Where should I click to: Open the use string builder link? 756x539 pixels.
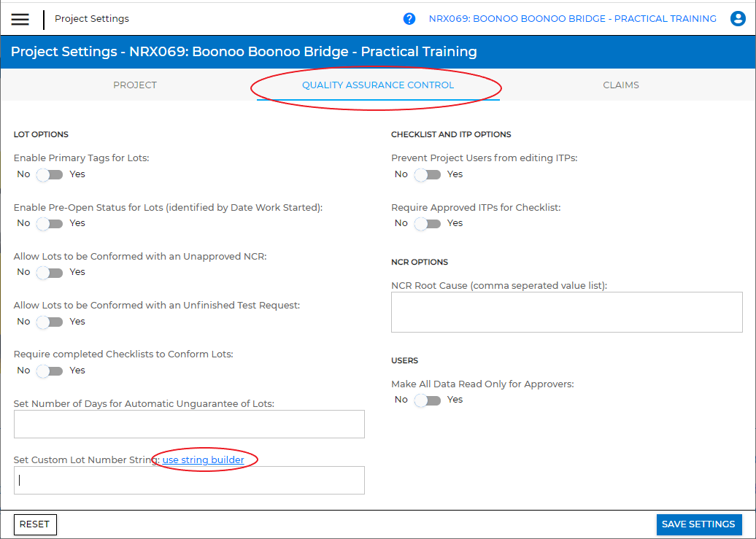(203, 459)
